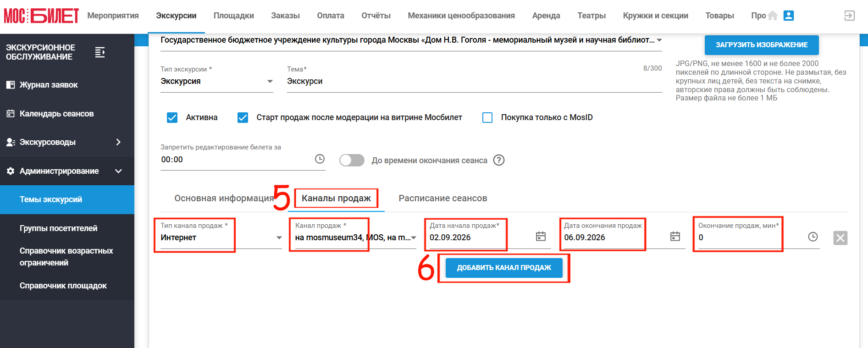The width and height of the screenshot is (868, 348).
Task: Remove sales channel row with X
Action: point(840,238)
